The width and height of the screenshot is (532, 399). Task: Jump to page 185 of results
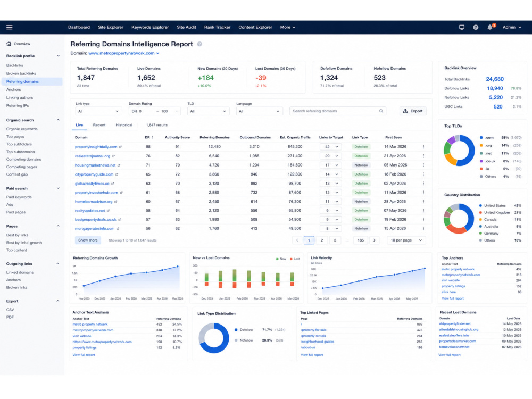[361, 240]
